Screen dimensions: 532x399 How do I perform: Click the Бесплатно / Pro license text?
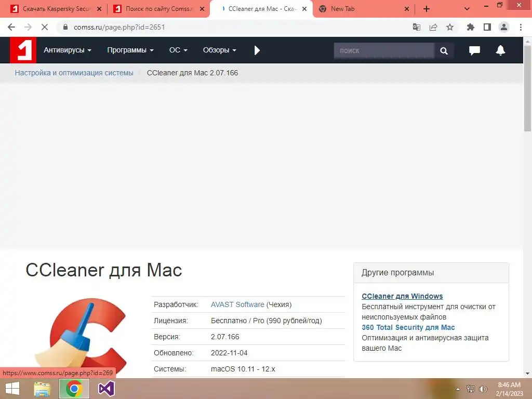click(267, 321)
